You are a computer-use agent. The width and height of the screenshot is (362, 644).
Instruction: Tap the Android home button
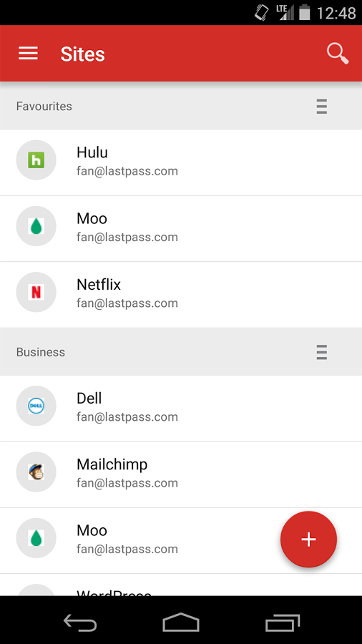[180, 623]
